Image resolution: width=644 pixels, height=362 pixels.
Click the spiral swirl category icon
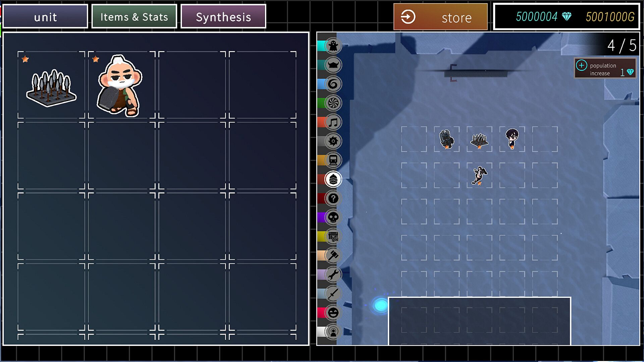coord(333,84)
